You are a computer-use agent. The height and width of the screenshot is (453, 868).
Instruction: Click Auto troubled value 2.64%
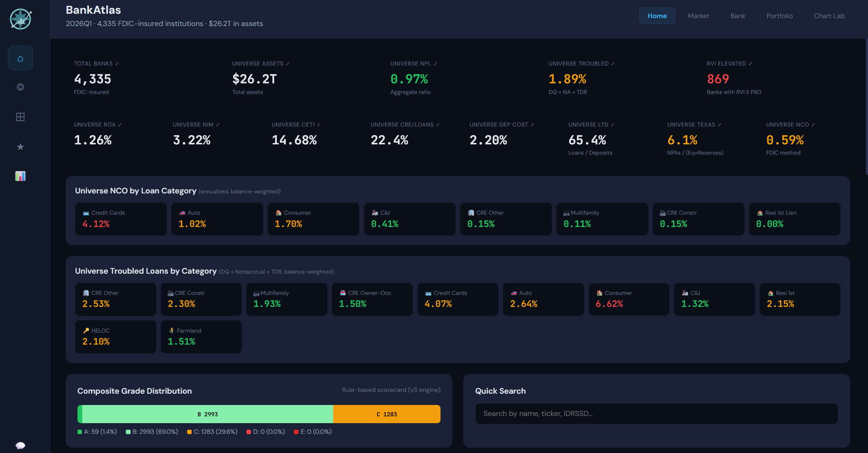(x=524, y=304)
